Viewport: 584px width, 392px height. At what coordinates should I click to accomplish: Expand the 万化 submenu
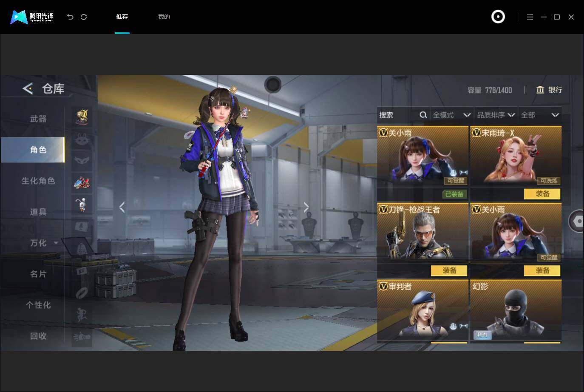(x=56, y=243)
